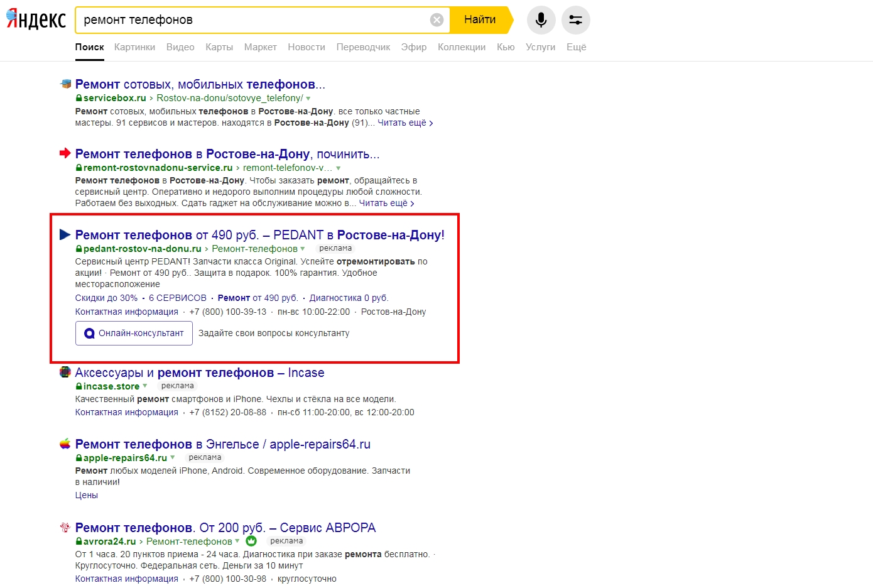Screen dimensions: 873x588
Task: Switch to the Маркет tab
Action: coord(260,47)
